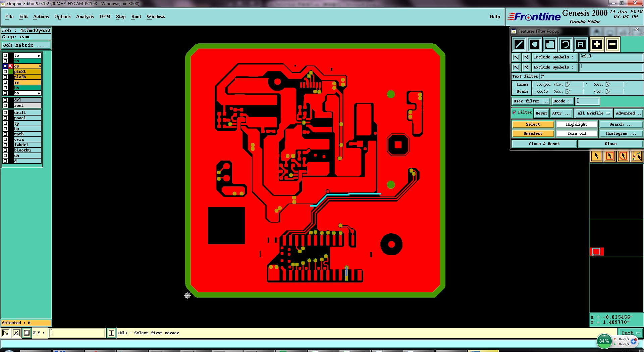Choose the rectangle area select tool
The width and height of the screenshot is (644, 352).
click(x=610, y=156)
